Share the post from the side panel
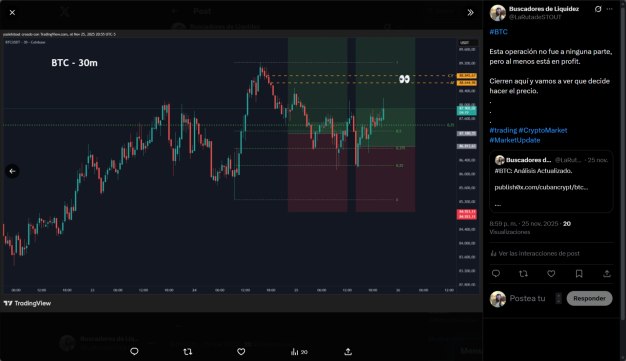 tap(607, 274)
